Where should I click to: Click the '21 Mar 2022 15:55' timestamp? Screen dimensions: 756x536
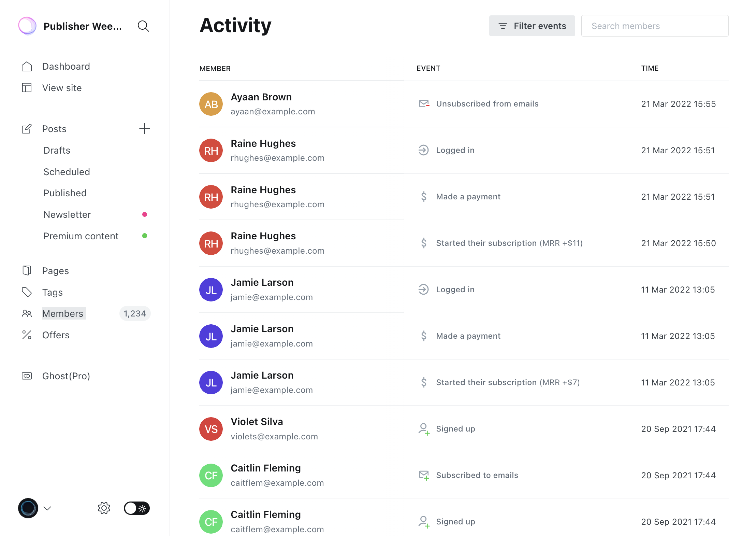(x=679, y=104)
